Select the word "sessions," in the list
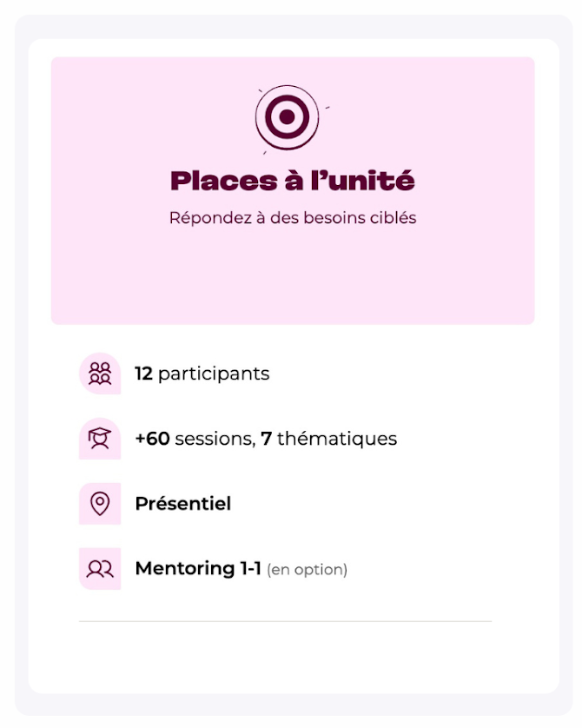This screenshot has width=582, height=728. point(215,439)
